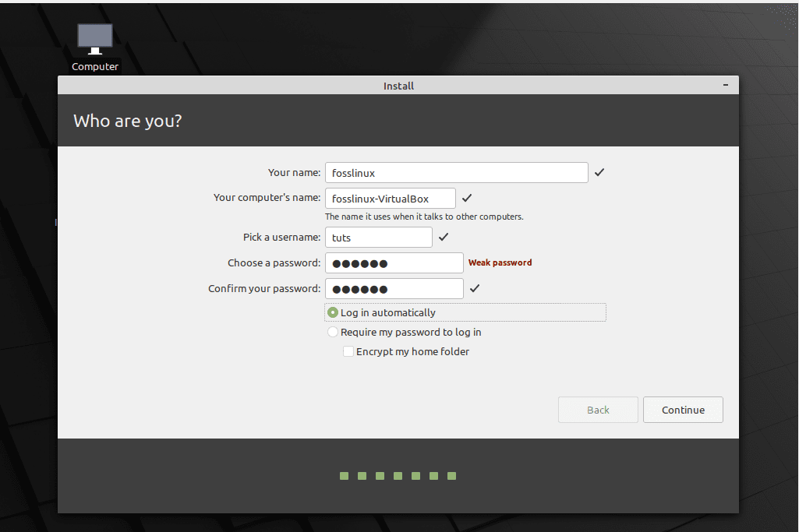Click the Confirm your password field
The height and width of the screenshot is (532, 799).
pos(394,288)
